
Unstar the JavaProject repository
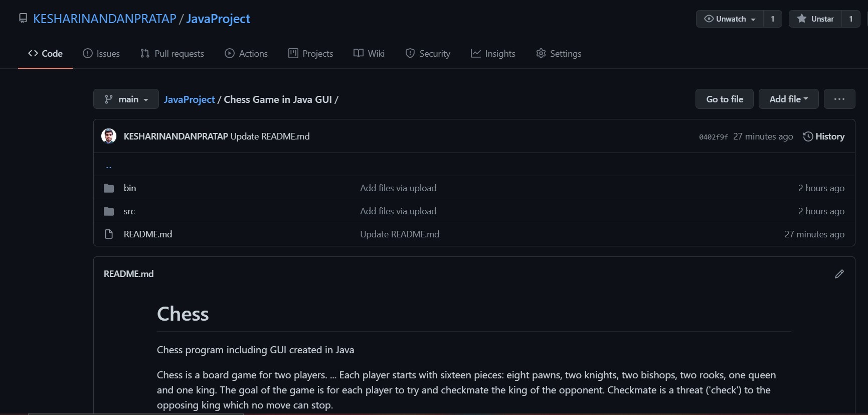tap(815, 19)
